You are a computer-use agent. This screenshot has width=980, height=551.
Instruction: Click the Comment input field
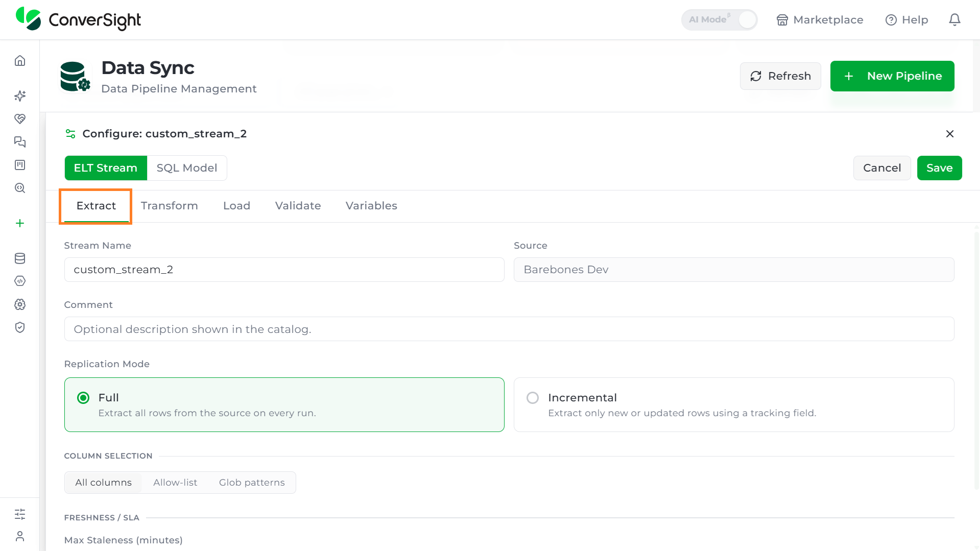[509, 329]
